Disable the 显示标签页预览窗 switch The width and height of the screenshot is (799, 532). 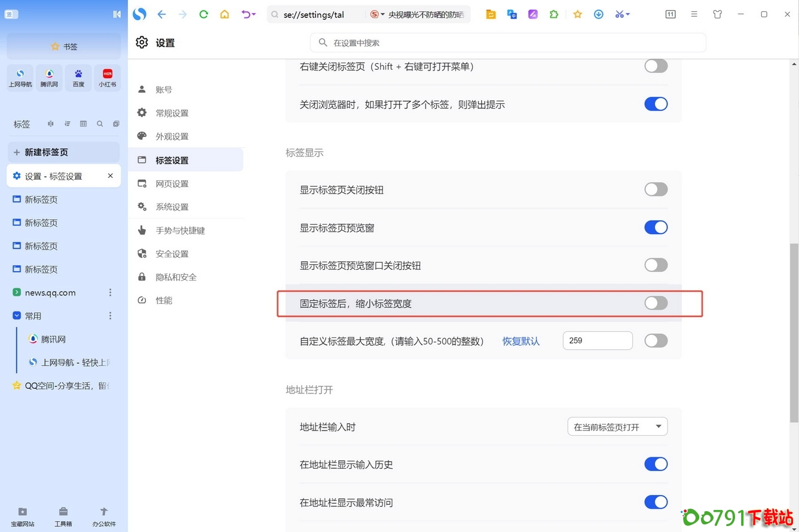pyautogui.click(x=656, y=227)
